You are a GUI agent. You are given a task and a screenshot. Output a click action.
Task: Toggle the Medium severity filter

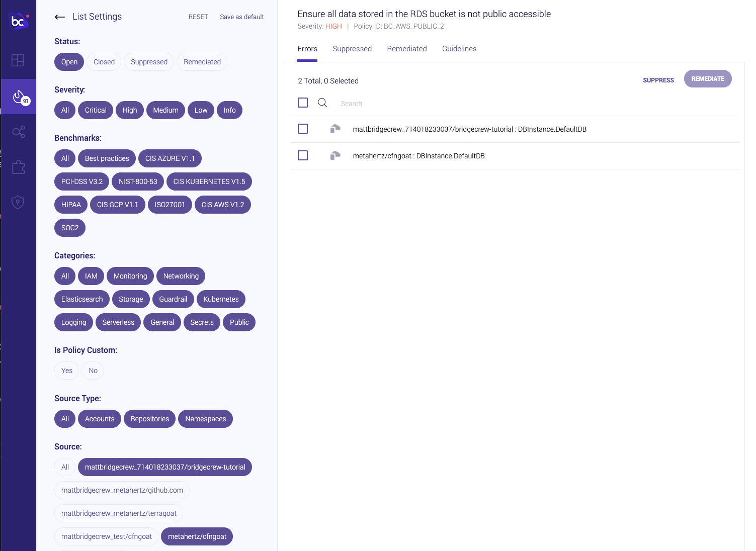165,110
